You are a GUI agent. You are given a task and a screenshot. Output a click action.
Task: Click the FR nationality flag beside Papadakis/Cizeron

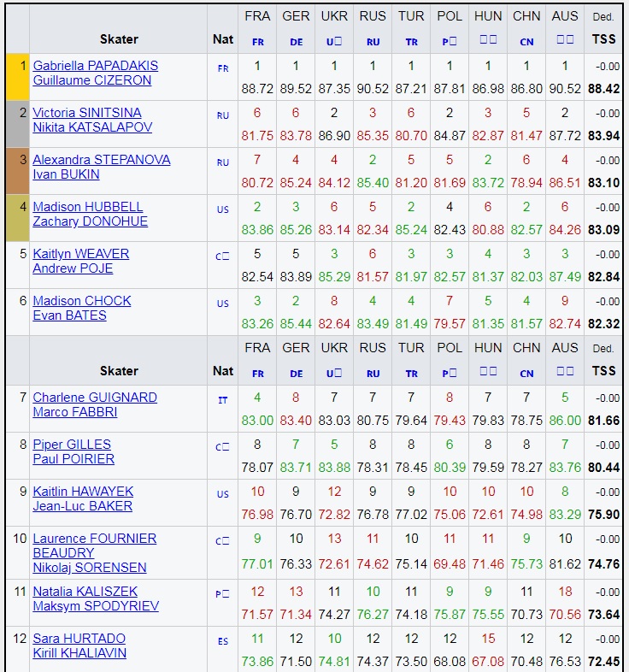point(223,69)
